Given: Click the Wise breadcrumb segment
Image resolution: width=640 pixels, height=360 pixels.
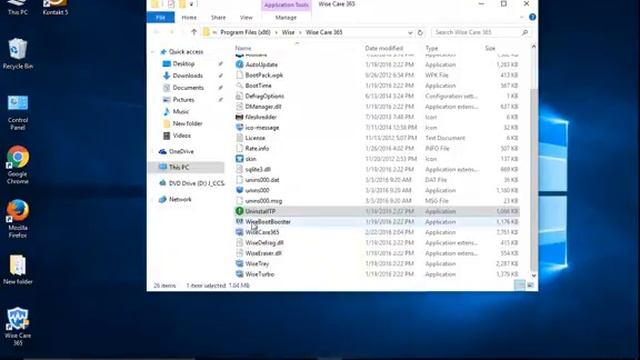Looking at the screenshot, I should [x=288, y=32].
